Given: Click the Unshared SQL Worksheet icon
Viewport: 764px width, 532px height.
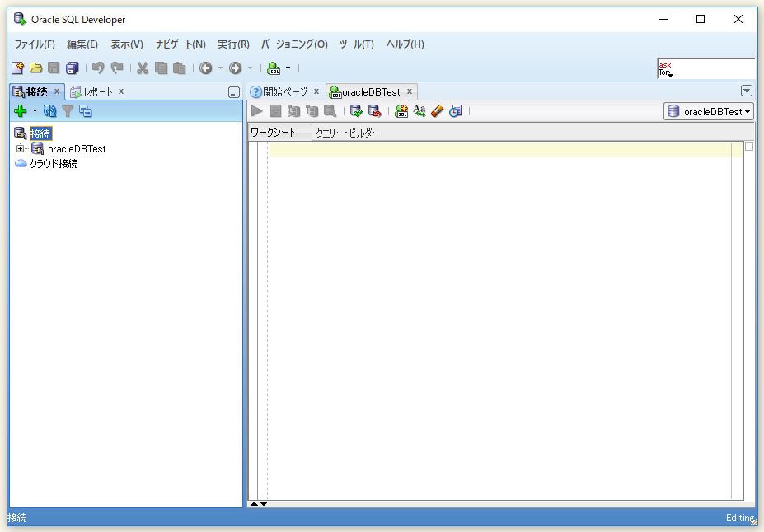Looking at the screenshot, I should pyautogui.click(x=401, y=111).
